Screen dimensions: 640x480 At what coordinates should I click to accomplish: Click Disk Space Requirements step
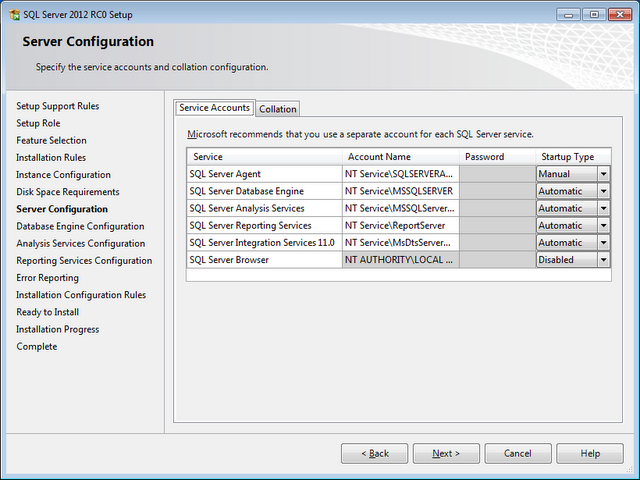[68, 192]
